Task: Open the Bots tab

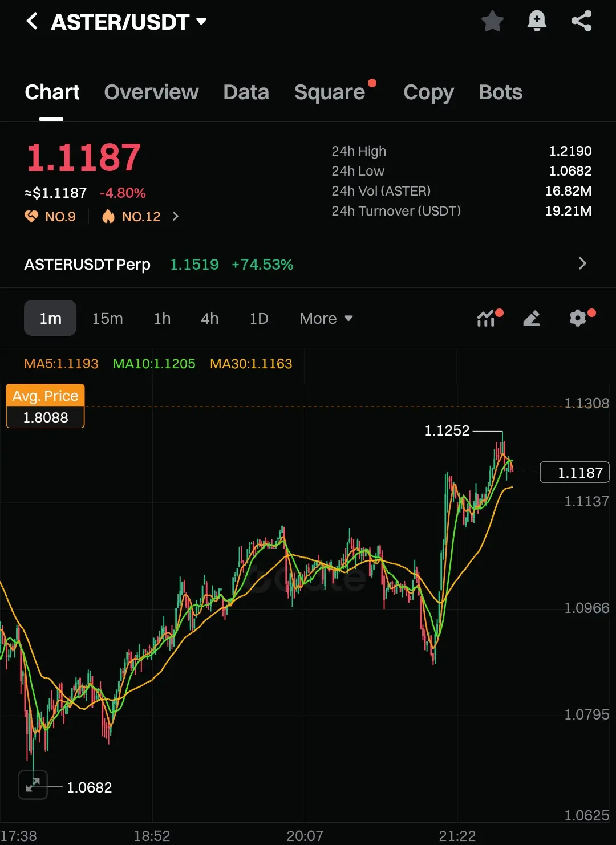Action: point(500,92)
